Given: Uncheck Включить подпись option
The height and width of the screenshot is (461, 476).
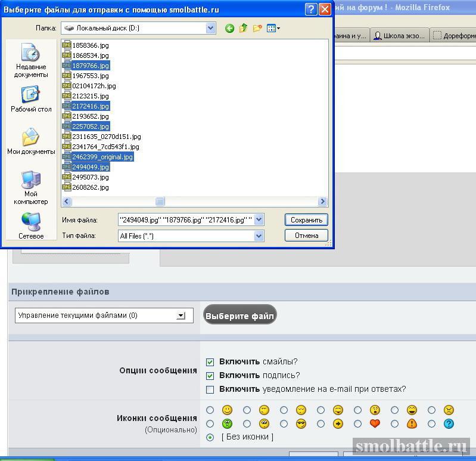Looking at the screenshot, I should point(210,376).
